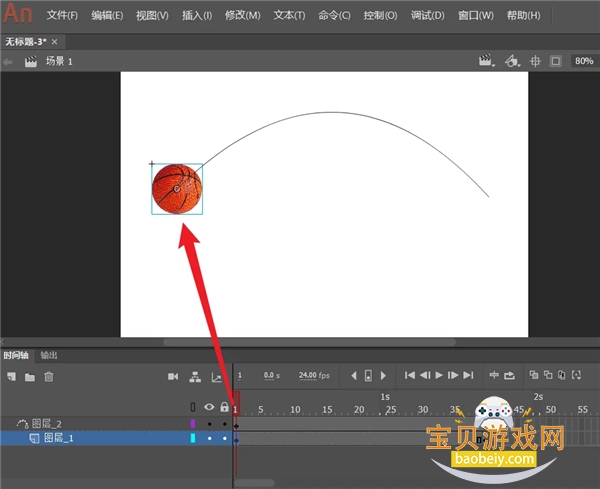The width and height of the screenshot is (600, 489).
Task: Click the horizontal stage scrollbar
Action: [309, 342]
